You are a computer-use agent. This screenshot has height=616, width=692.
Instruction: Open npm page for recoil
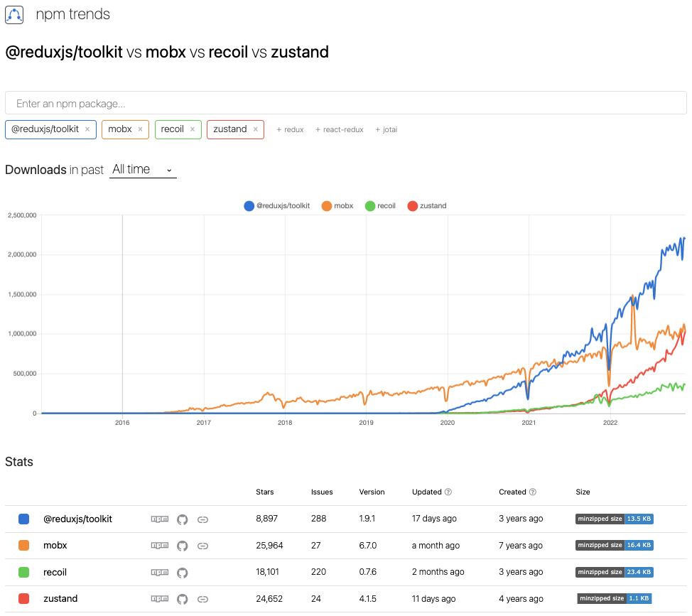[160, 573]
